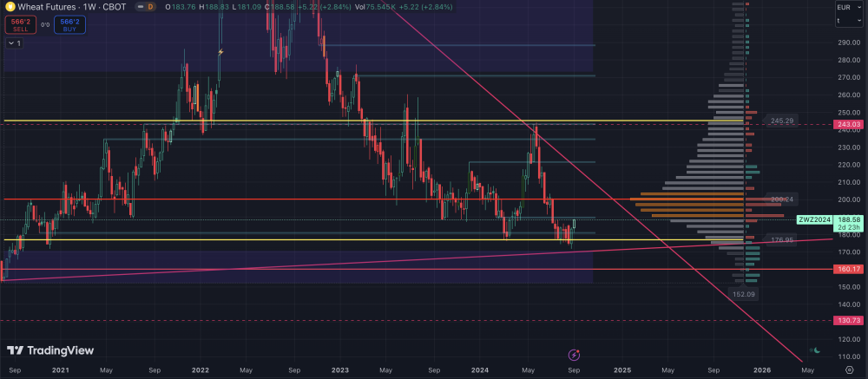
Task: Click the 2024 time axis label
Action: click(x=482, y=369)
